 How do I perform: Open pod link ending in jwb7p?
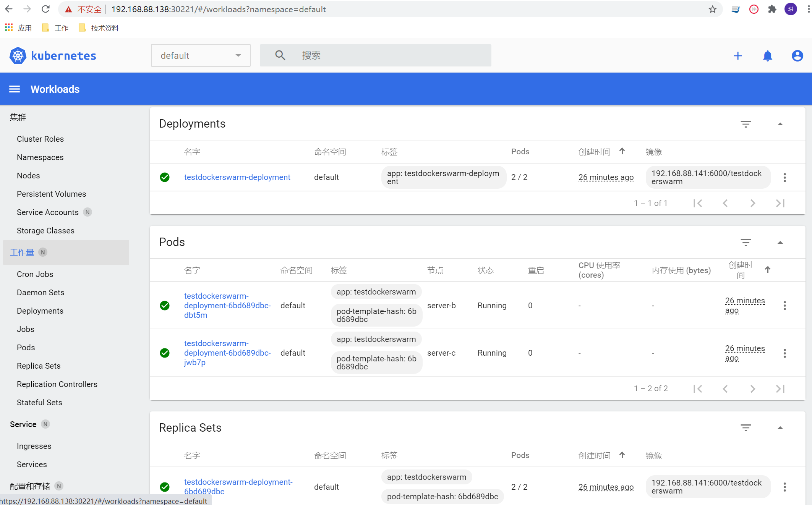227,353
